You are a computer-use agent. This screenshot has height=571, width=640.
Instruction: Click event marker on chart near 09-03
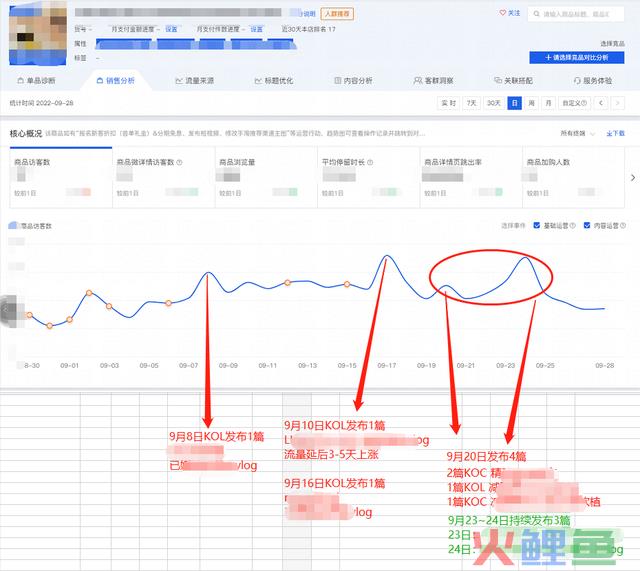pos(109,306)
